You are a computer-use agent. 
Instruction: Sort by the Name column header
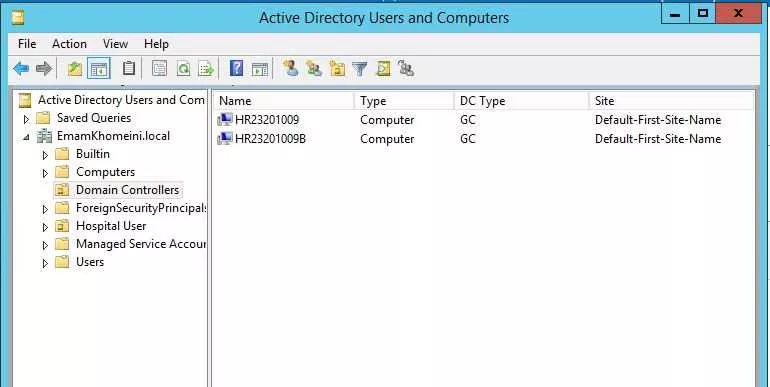[x=284, y=101]
